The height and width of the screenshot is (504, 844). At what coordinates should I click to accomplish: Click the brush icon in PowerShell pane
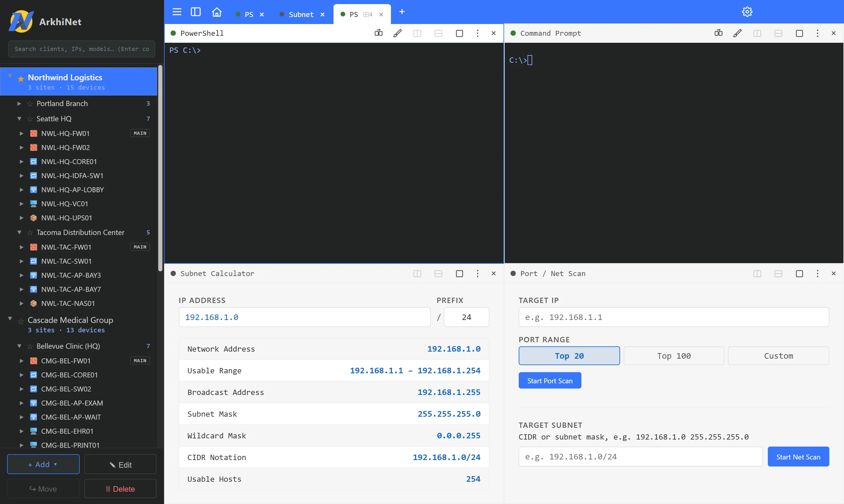tap(397, 33)
